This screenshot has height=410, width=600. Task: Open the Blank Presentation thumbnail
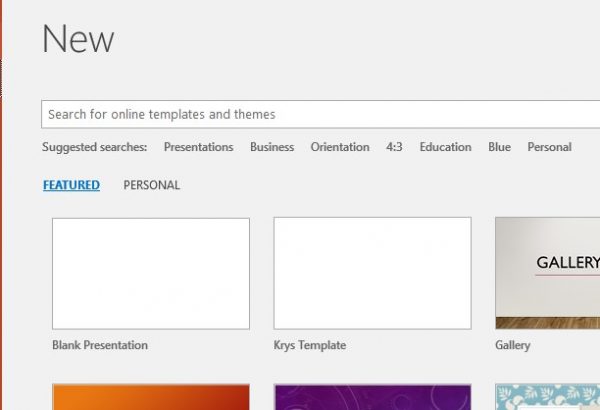click(151, 273)
